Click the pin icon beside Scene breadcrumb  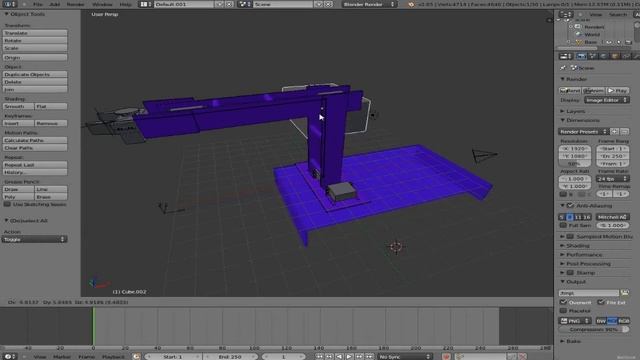(x=563, y=68)
